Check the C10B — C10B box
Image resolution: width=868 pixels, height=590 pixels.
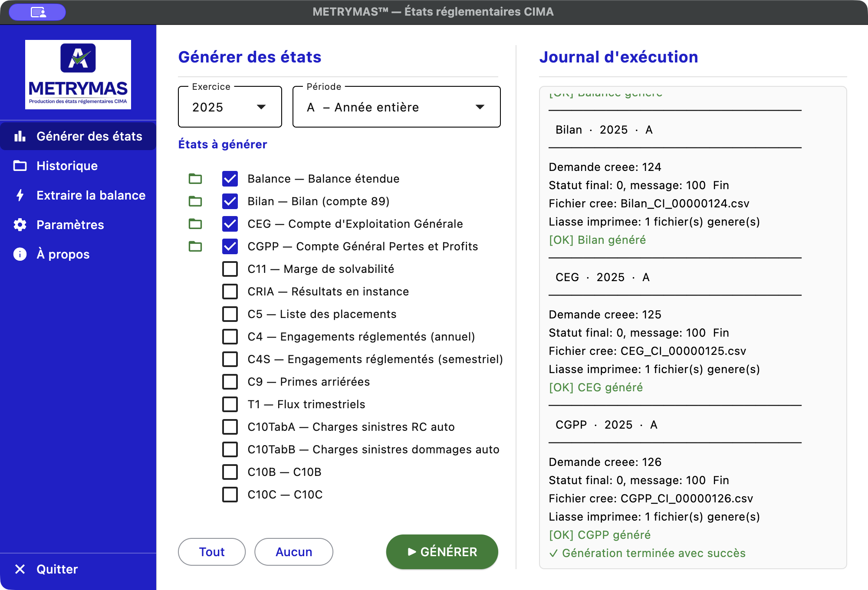coord(230,472)
